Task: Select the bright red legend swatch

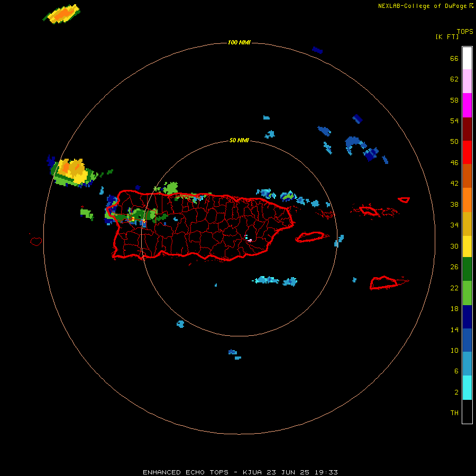Action: coord(467,152)
